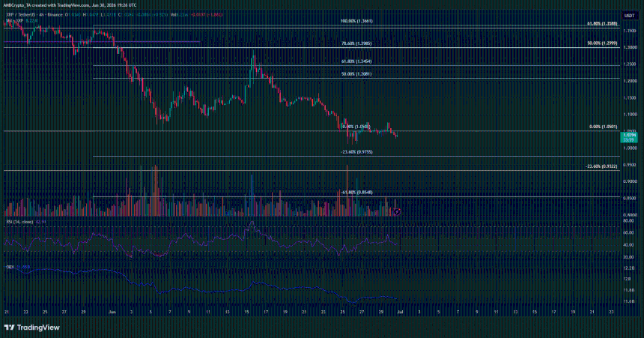Click the 100.00% (1.3661) Fibonacci label
This screenshot has height=338, width=644.
pos(357,21)
